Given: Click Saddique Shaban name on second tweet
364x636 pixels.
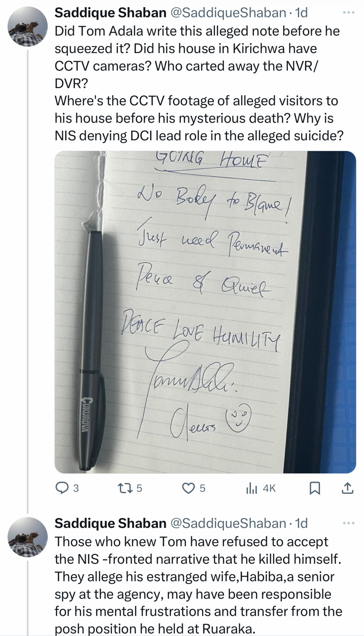Looking at the screenshot, I should (110, 523).
